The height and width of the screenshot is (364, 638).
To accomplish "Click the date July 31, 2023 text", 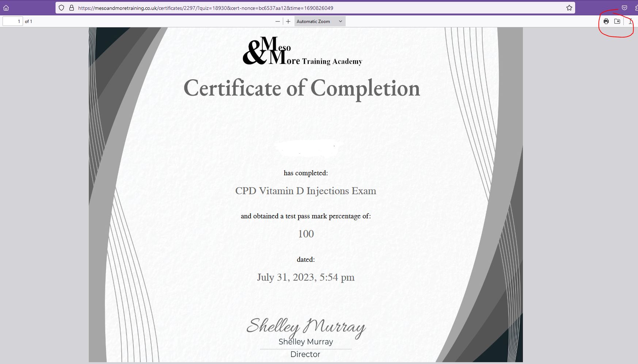I will [305, 277].
